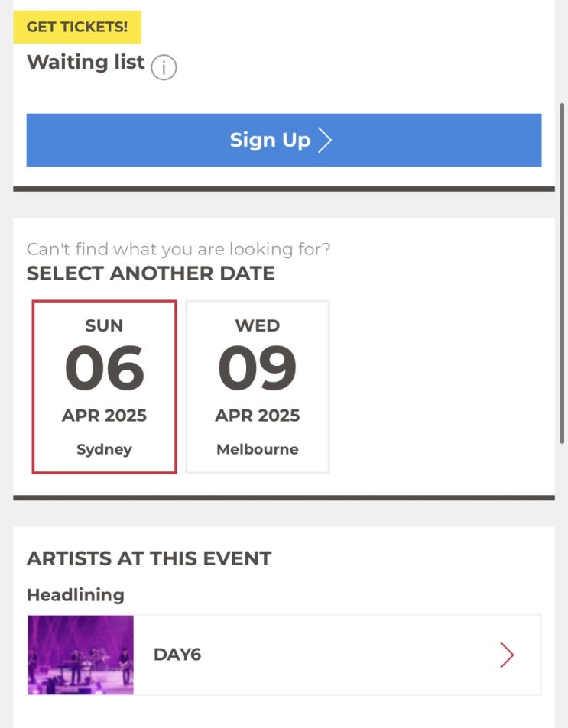Select the Wednesday 09 April Melbourne date
This screenshot has height=728, width=568.
coord(258,387)
